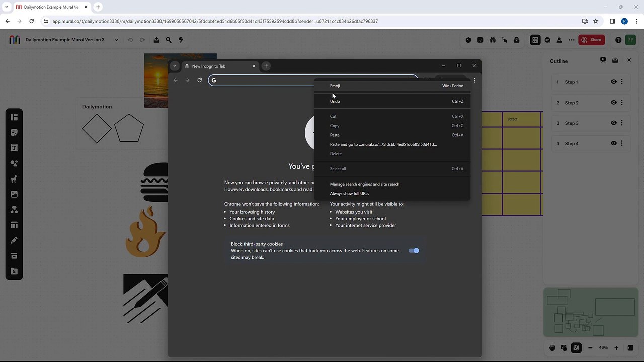The image size is (644, 362).
Task: Open the help question mark
Action: [618, 40]
